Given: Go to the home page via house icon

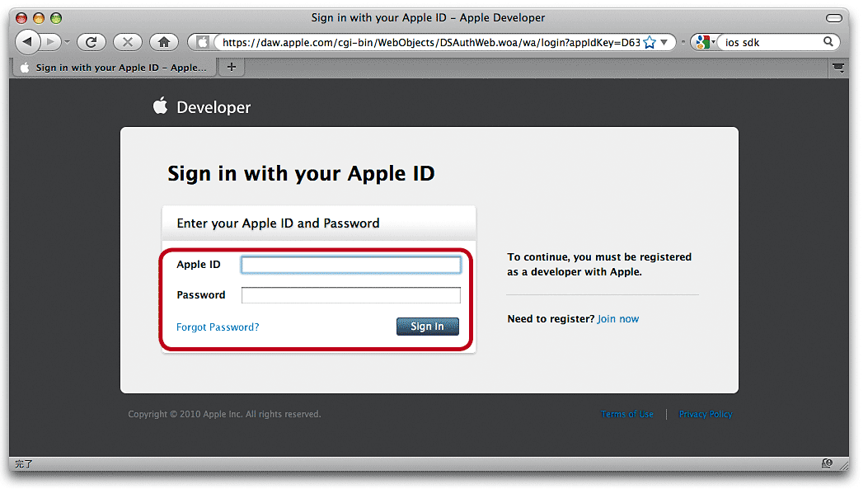Looking at the screenshot, I should click(x=164, y=42).
